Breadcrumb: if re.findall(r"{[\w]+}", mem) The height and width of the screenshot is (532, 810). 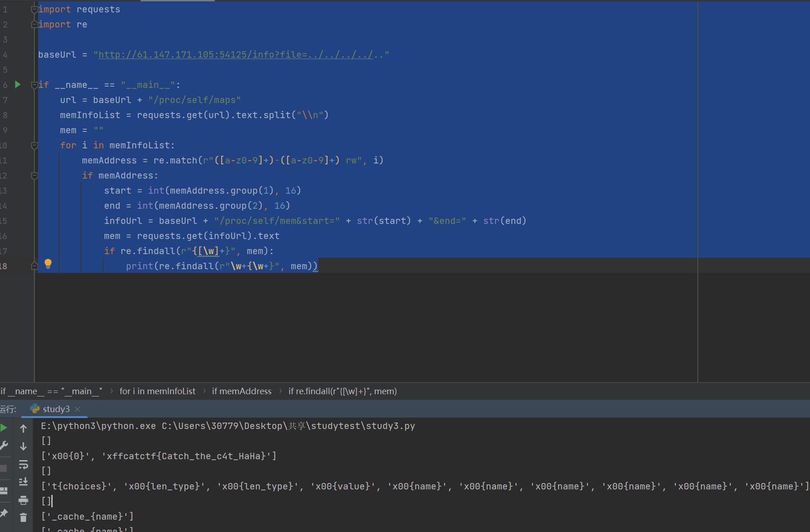click(x=342, y=391)
